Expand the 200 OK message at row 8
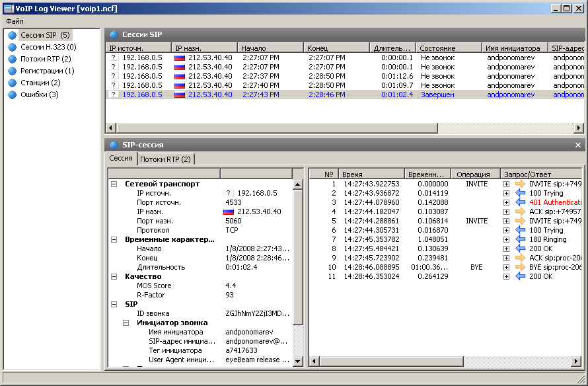Screen dimensions: 588x386 pyautogui.click(x=506, y=249)
